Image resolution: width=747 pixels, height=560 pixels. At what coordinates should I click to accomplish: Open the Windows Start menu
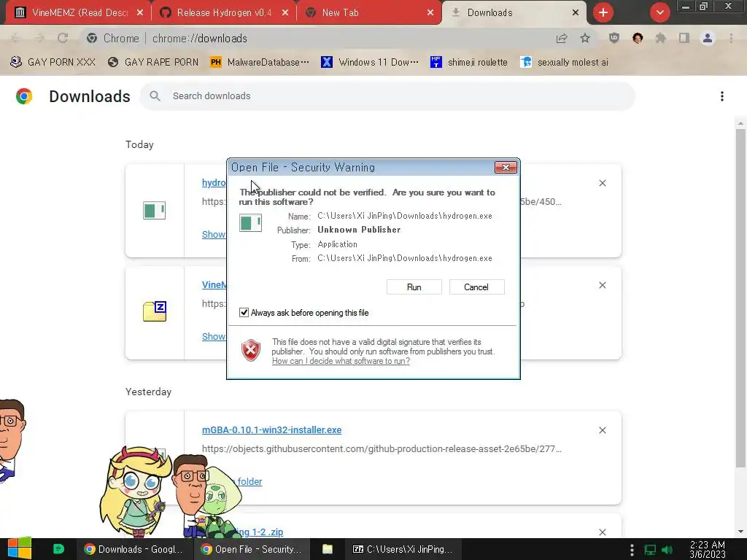tap(20, 549)
